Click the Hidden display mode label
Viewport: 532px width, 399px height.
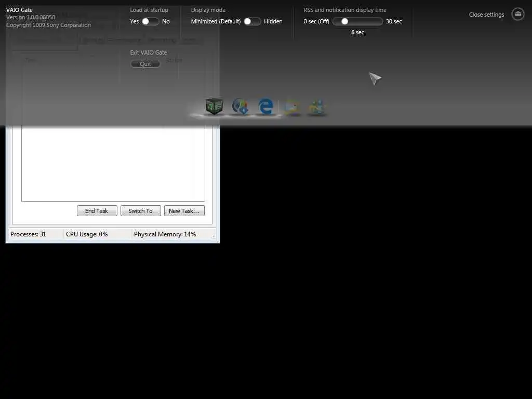click(x=273, y=21)
